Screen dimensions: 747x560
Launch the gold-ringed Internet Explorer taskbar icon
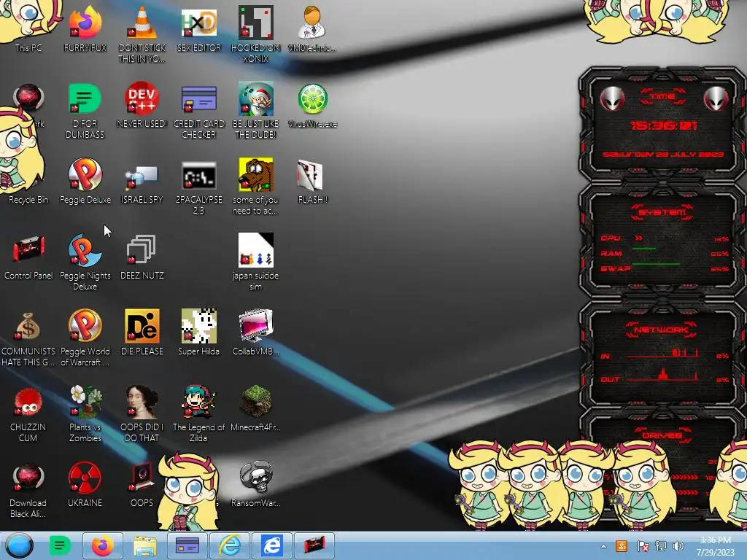(x=230, y=545)
